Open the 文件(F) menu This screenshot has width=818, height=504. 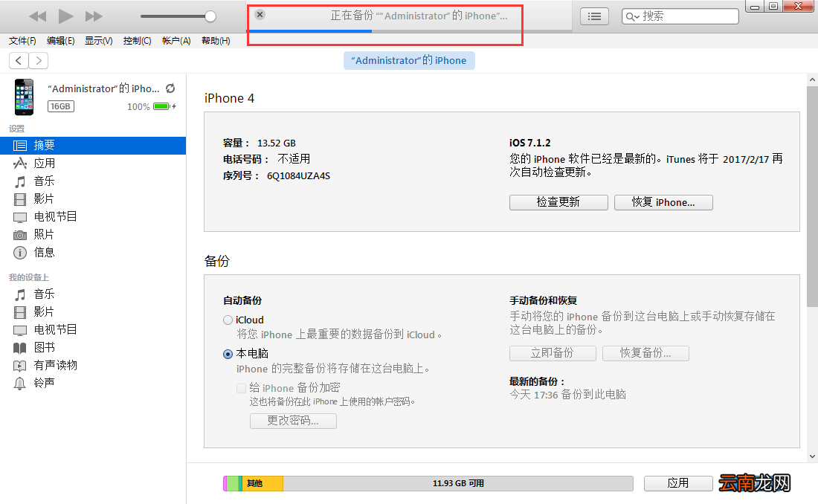tap(22, 41)
